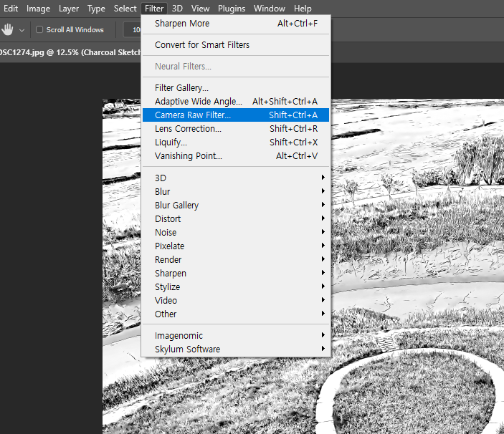The image size is (504, 434).
Task: Open the Type menu
Action: coord(96,9)
